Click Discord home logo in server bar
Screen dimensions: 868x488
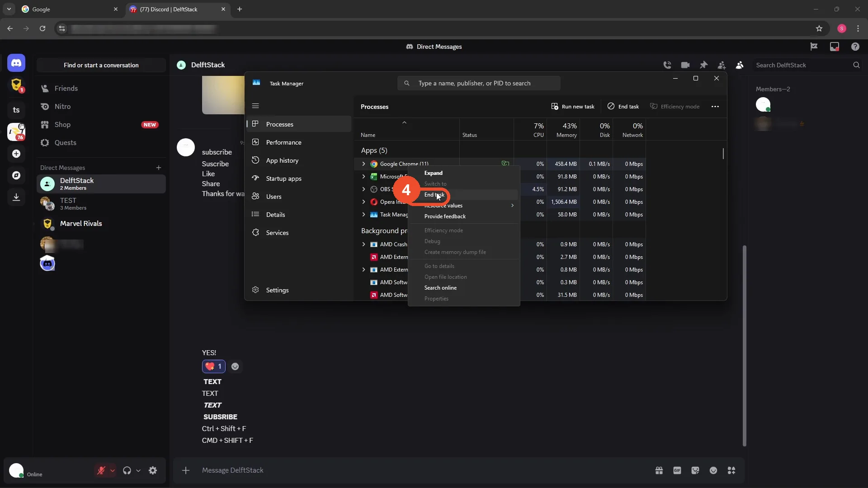(16, 63)
